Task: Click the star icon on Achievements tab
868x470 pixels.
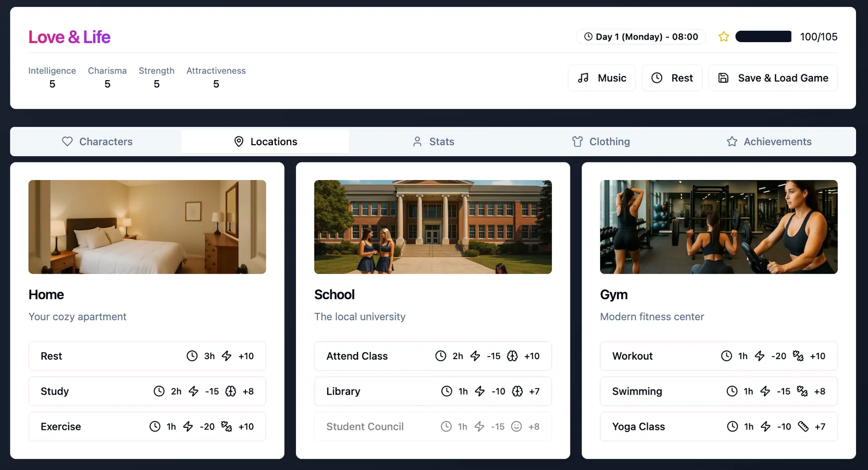Action: click(x=731, y=142)
